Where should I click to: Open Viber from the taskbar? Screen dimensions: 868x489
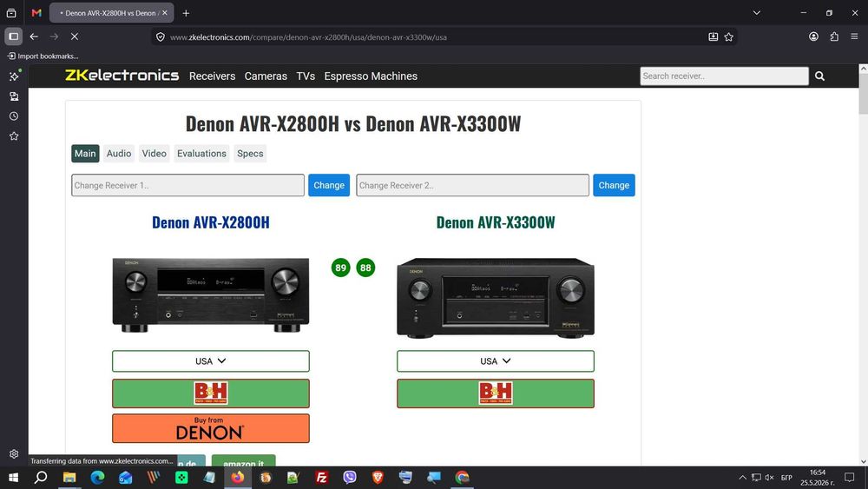click(349, 478)
